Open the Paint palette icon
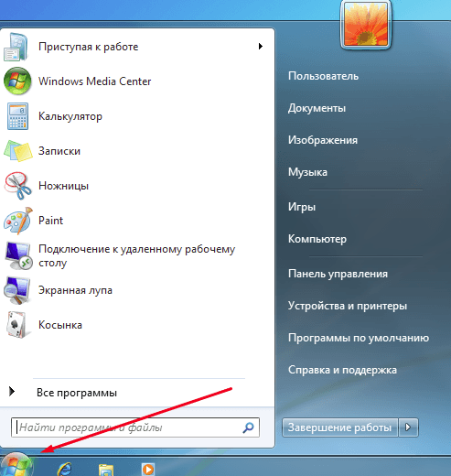The image size is (451, 476). (x=17, y=221)
